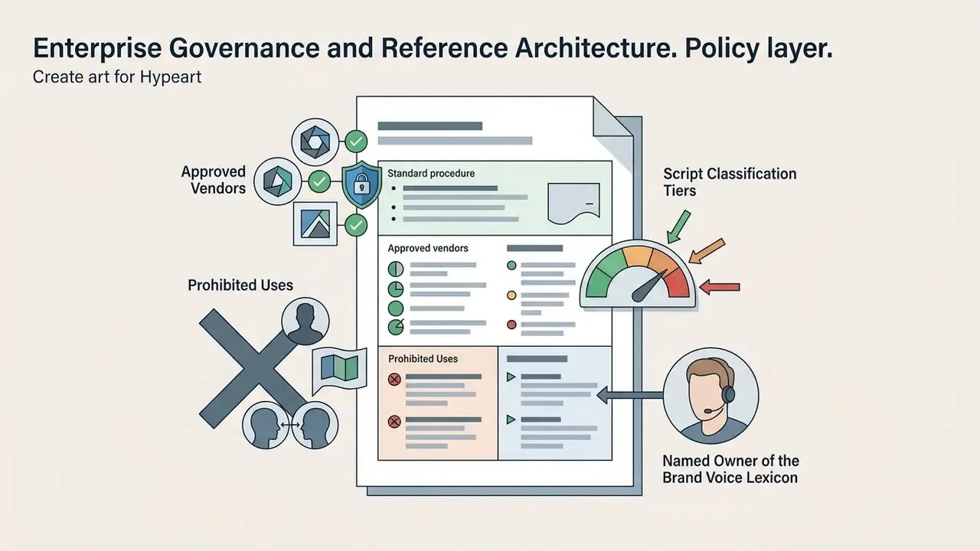
Task: Click the first red X in Prohibited Uses
Action: click(x=394, y=380)
